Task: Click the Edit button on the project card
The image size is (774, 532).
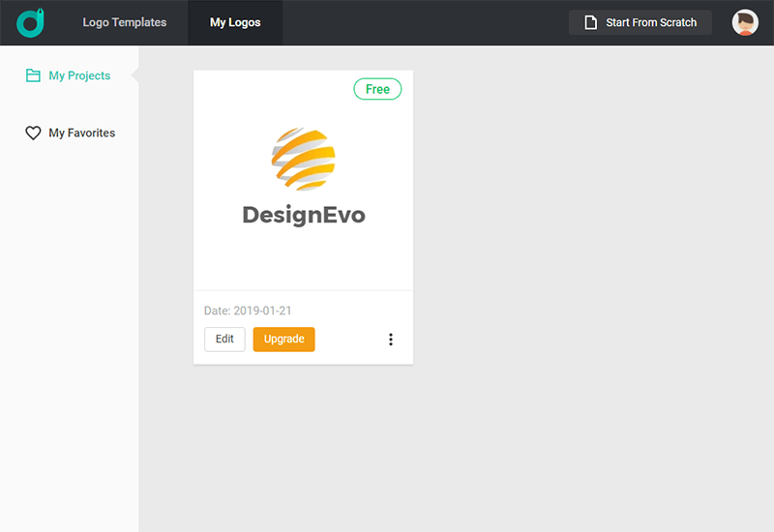Action: point(224,340)
